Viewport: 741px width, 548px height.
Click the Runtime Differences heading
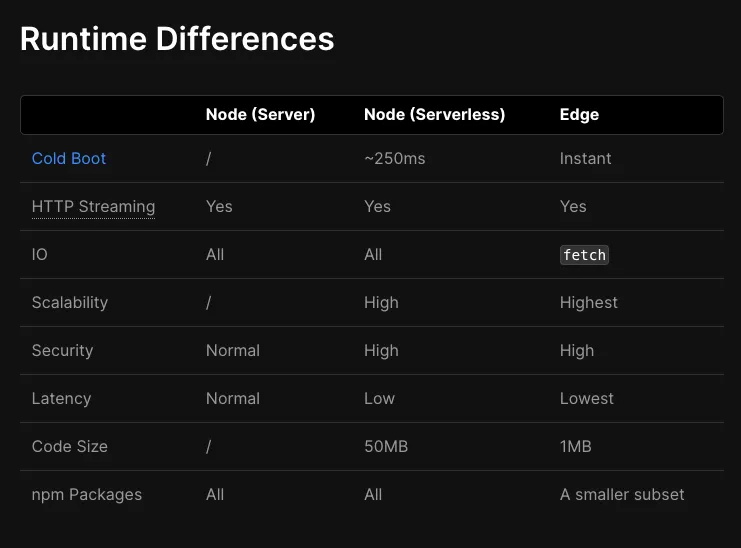coord(177,39)
